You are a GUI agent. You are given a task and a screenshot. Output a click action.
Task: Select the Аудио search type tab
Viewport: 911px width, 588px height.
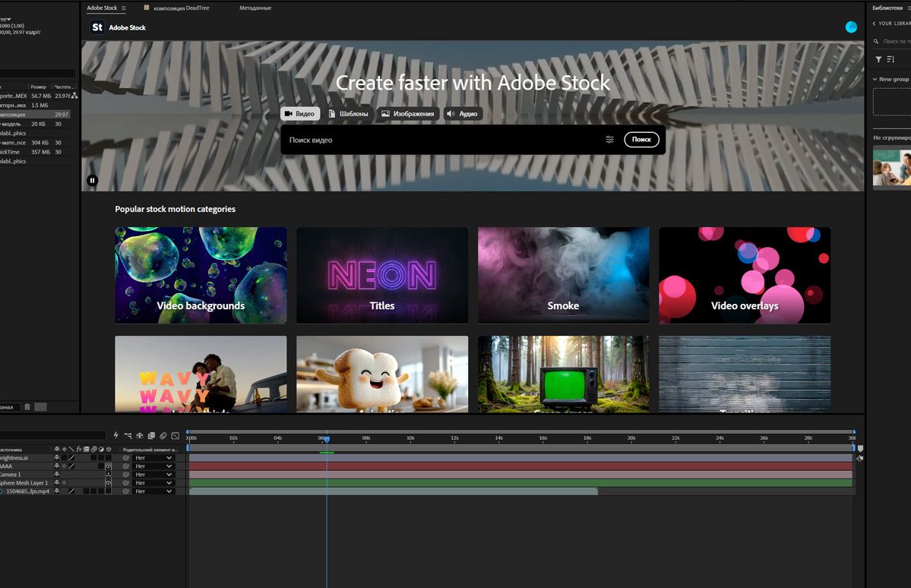click(463, 114)
